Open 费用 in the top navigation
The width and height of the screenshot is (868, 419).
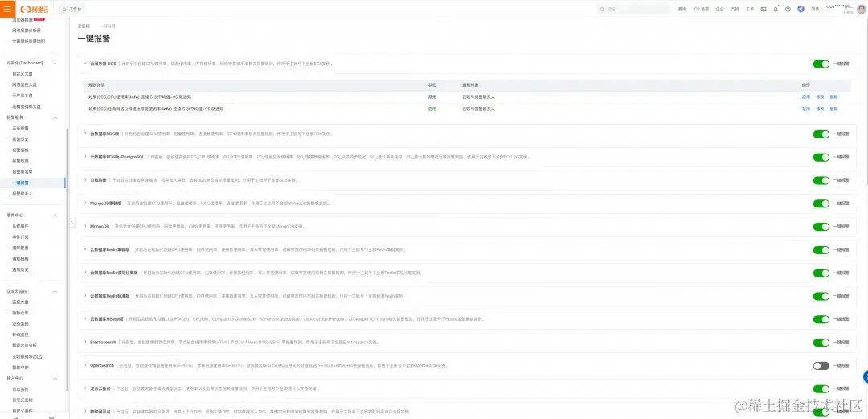[x=682, y=10]
